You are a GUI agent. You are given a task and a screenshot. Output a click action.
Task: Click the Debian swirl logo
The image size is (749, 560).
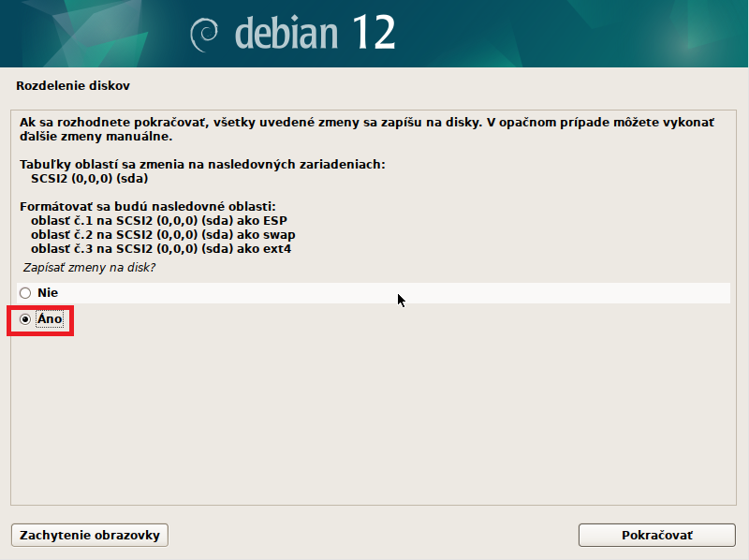204,36
